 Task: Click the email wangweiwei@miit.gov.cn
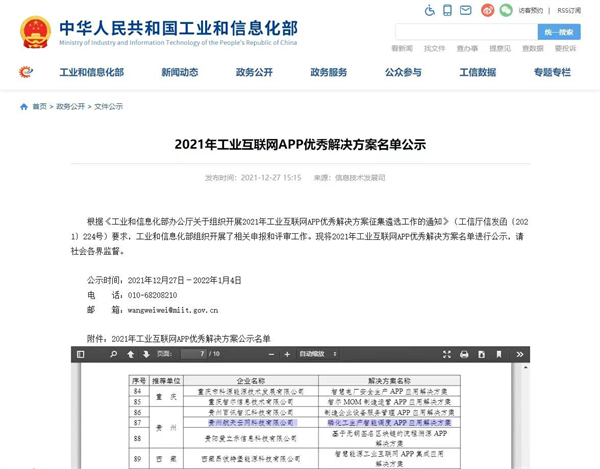tap(173, 310)
